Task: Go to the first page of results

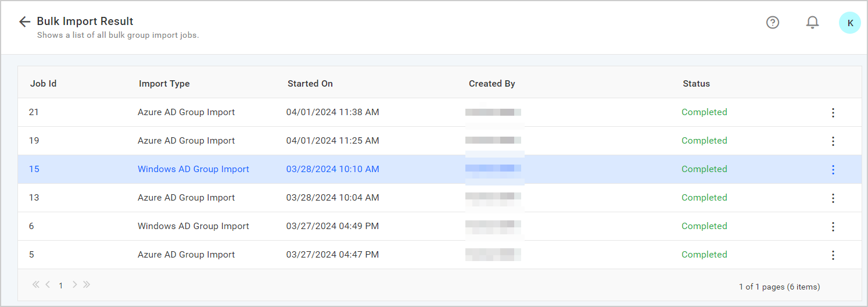Action: (36, 285)
